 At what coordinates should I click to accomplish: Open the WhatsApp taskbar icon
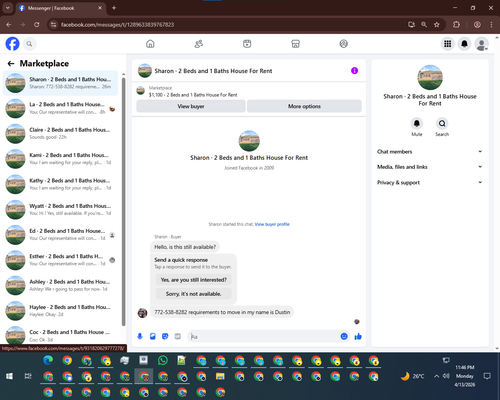tap(163, 360)
